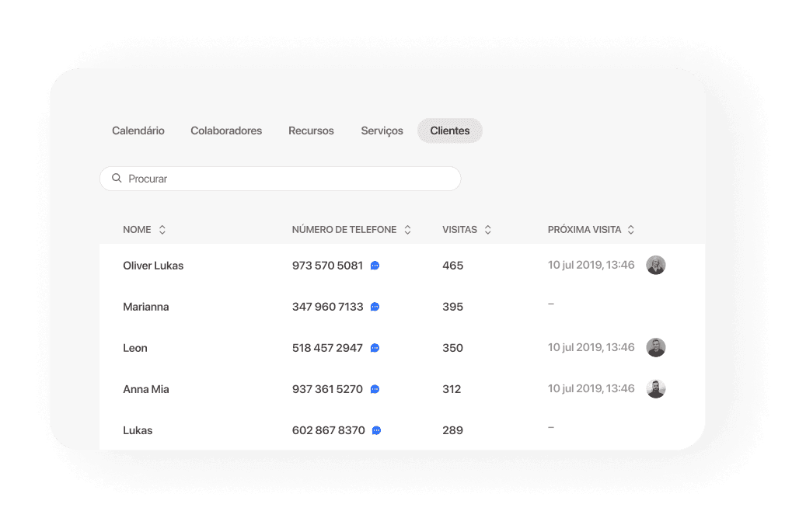Click Leon's avatar photo
This screenshot has height=532, width=806.
coord(656,347)
